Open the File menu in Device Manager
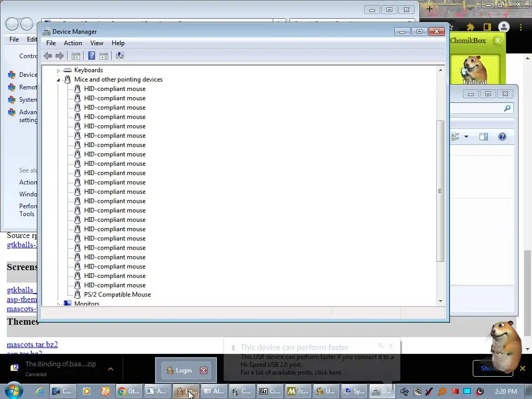 tap(51, 43)
